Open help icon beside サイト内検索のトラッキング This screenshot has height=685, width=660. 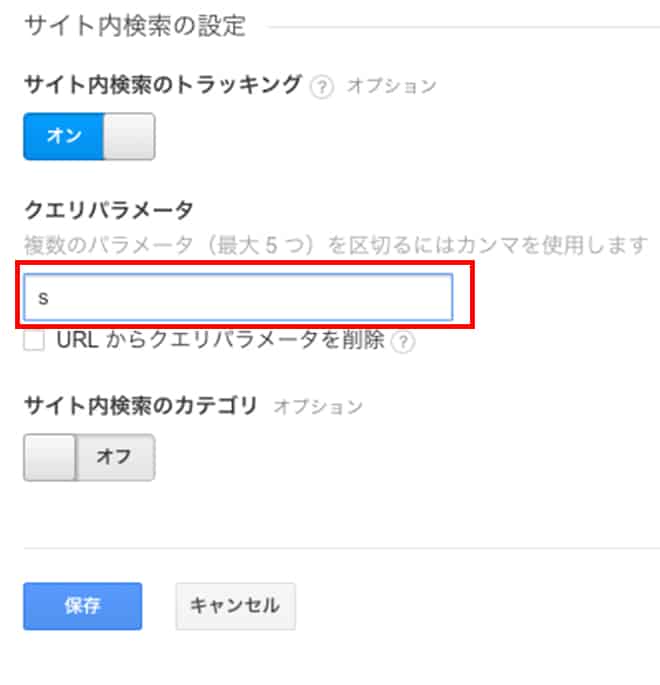pyautogui.click(x=322, y=86)
